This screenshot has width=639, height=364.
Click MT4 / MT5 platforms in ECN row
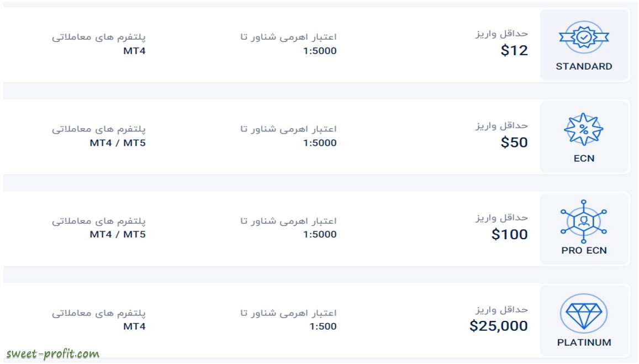click(x=118, y=143)
